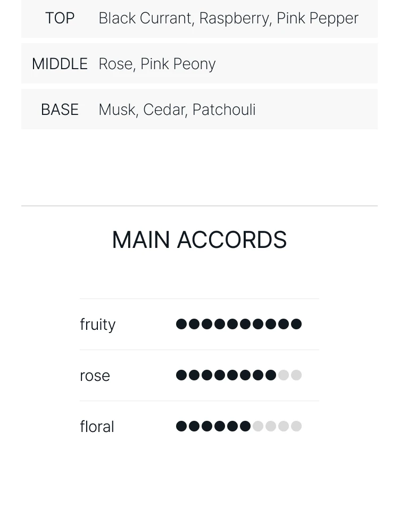Select the Black Currant top note

coord(145,18)
